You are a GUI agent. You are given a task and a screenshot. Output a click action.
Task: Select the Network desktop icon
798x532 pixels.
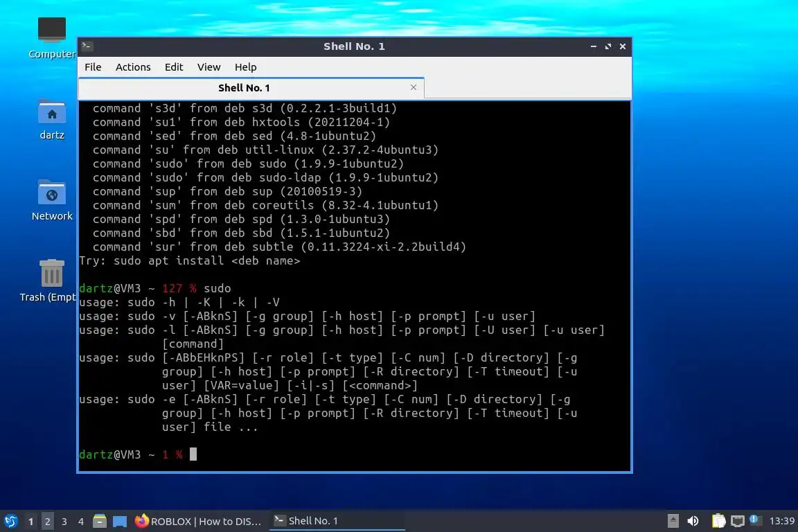[52, 201]
